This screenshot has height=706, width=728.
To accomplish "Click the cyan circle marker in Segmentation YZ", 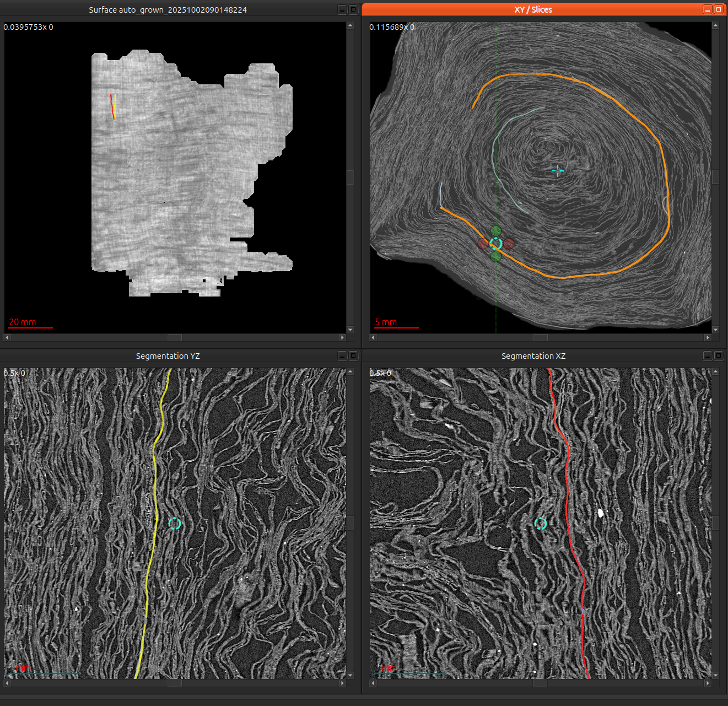I will [x=175, y=524].
